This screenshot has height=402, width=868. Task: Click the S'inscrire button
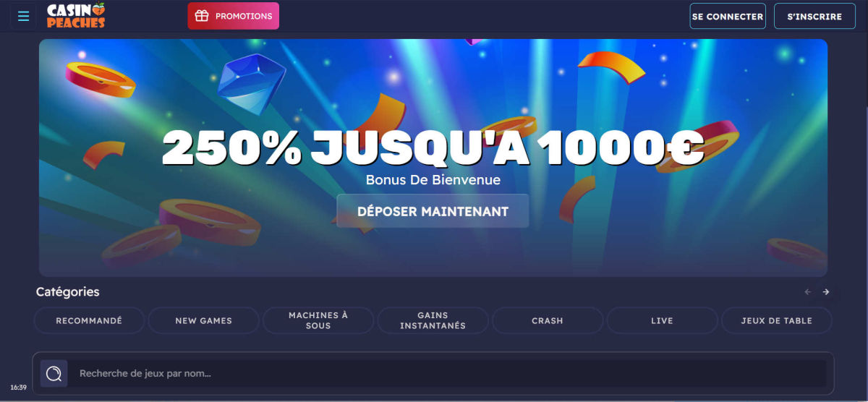(814, 16)
